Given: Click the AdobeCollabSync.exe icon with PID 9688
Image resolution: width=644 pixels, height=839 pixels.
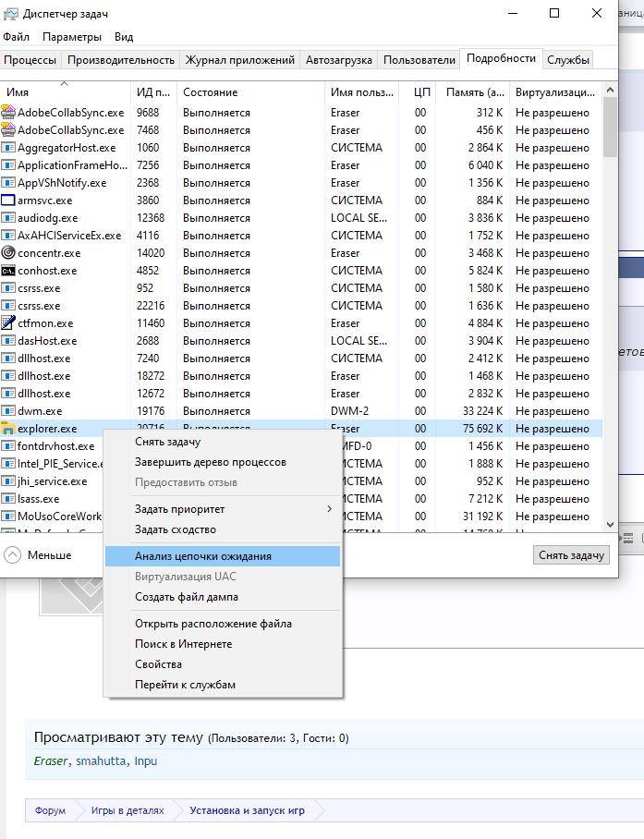Looking at the screenshot, I should (x=8, y=113).
